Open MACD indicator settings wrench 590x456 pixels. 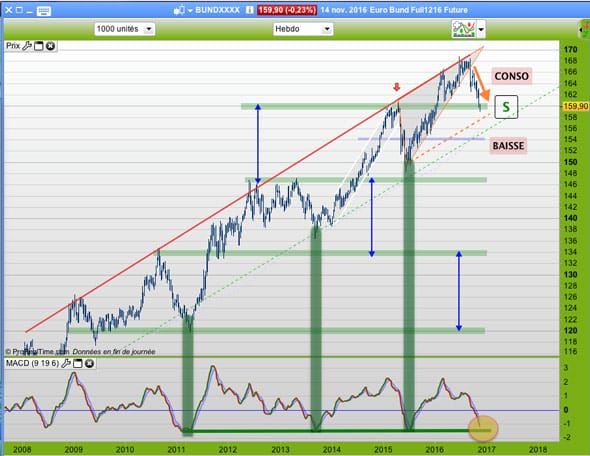[x=66, y=363]
